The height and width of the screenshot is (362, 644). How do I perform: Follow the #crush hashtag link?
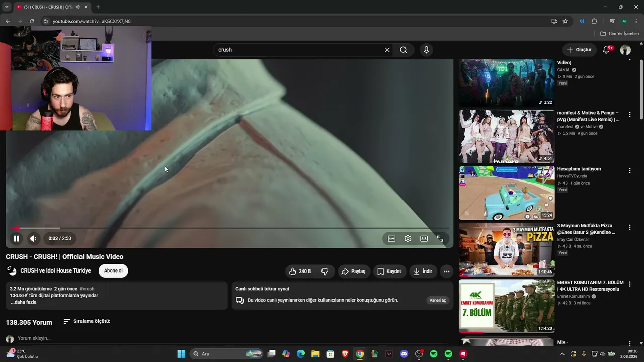coord(87,289)
